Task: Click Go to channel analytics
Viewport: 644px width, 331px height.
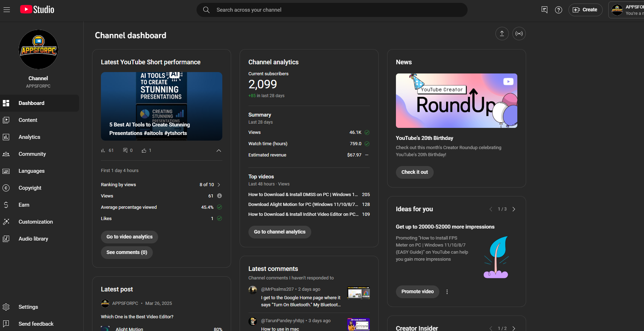Action: pos(280,232)
